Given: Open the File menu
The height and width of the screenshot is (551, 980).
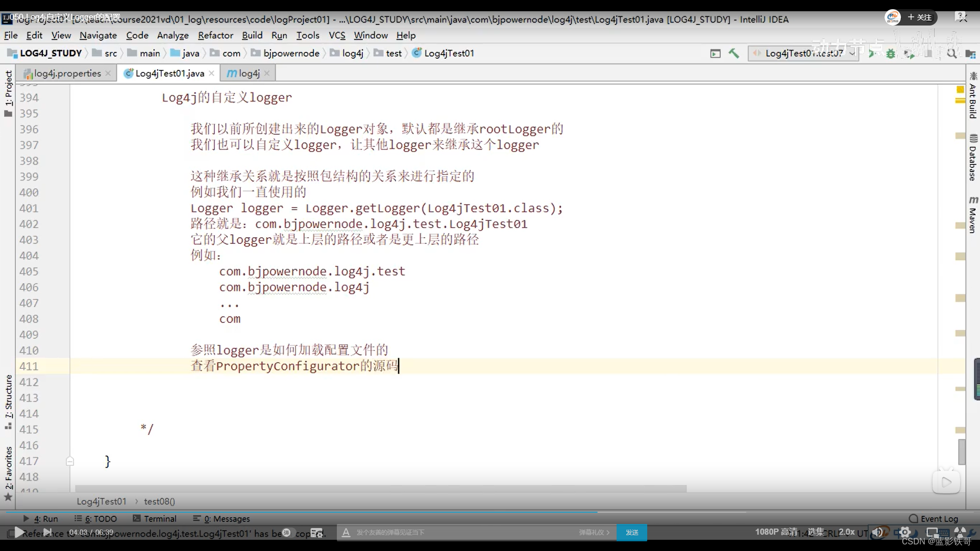Looking at the screenshot, I should pyautogui.click(x=11, y=35).
